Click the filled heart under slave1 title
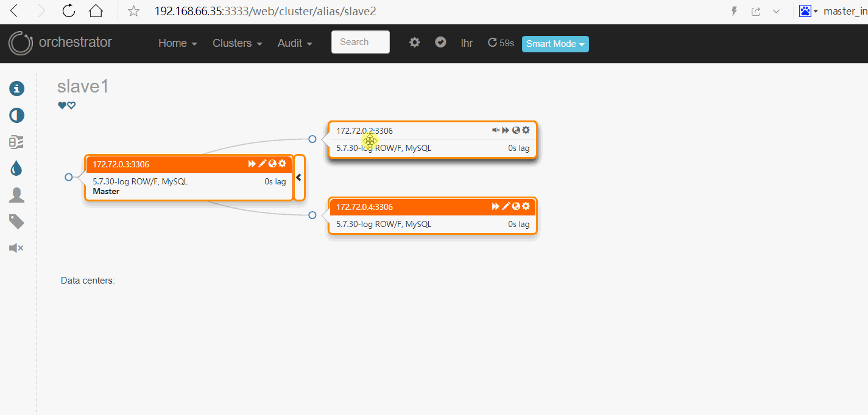This screenshot has width=868, height=415. click(62, 105)
